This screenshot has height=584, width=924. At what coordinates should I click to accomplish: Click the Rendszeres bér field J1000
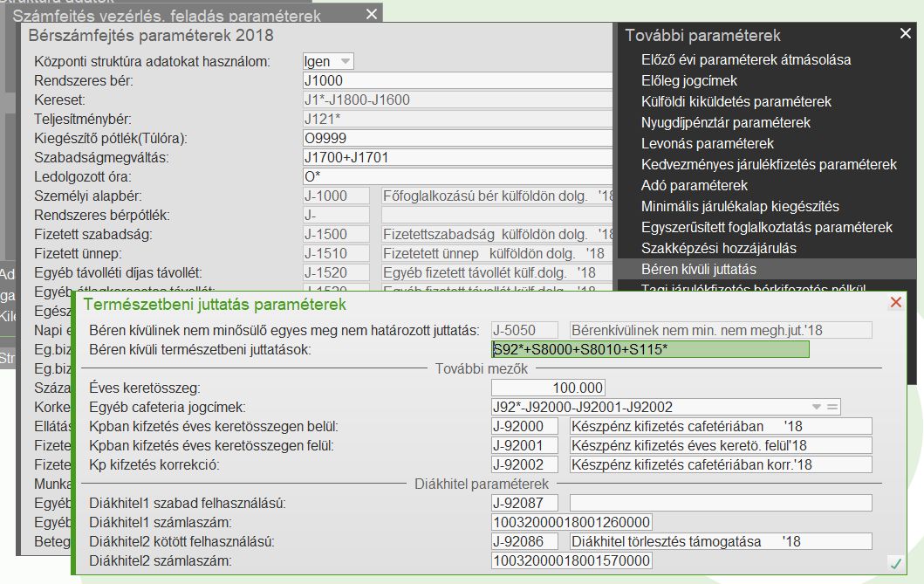tap(457, 80)
